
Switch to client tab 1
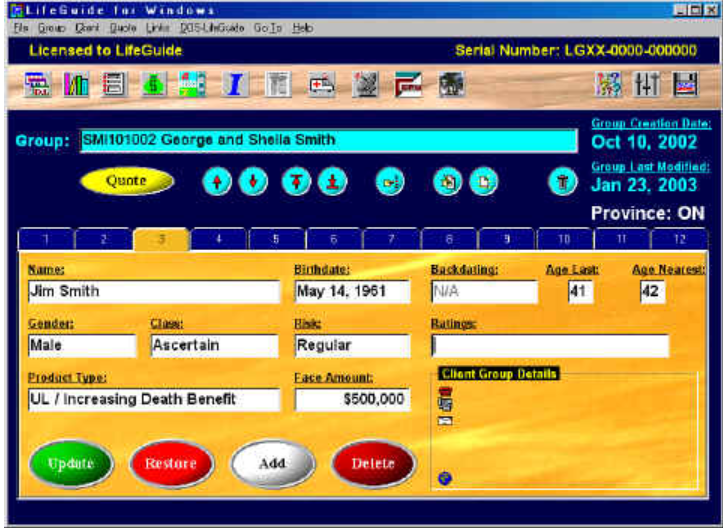tap(46, 239)
